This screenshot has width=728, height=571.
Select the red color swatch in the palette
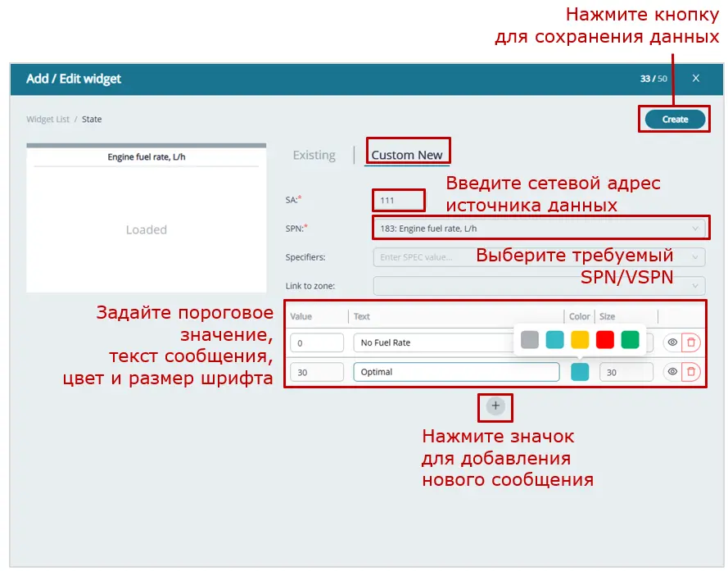pyautogui.click(x=604, y=340)
